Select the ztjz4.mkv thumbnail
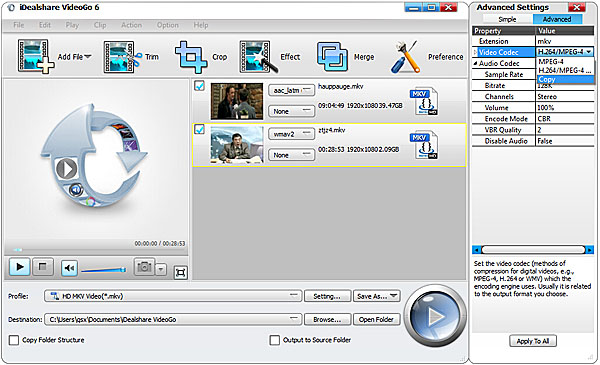 [x=237, y=145]
